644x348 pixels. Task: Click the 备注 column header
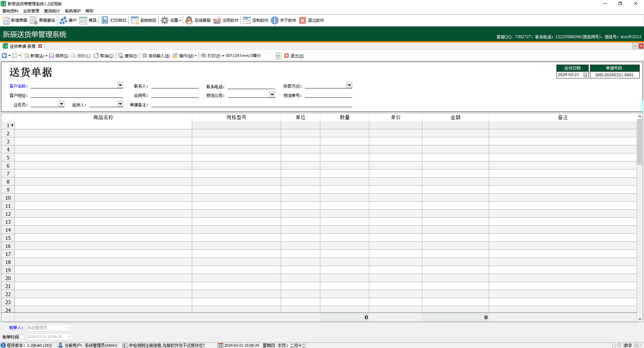pyautogui.click(x=563, y=118)
